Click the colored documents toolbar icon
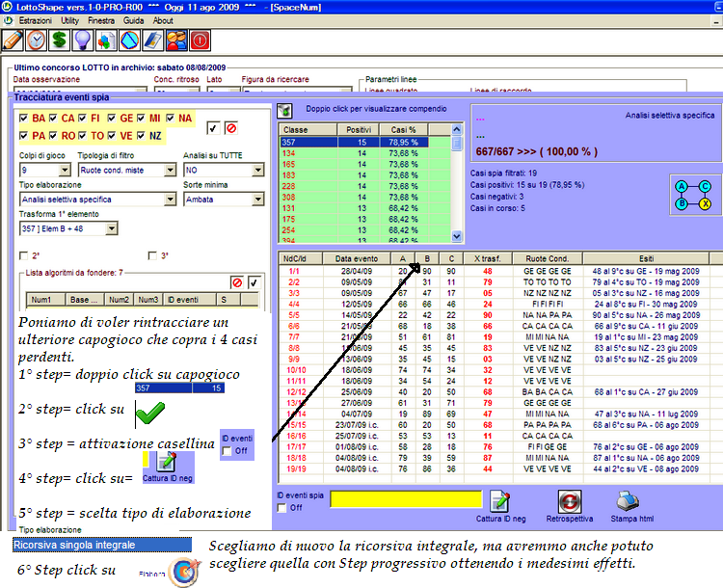 coord(106,40)
